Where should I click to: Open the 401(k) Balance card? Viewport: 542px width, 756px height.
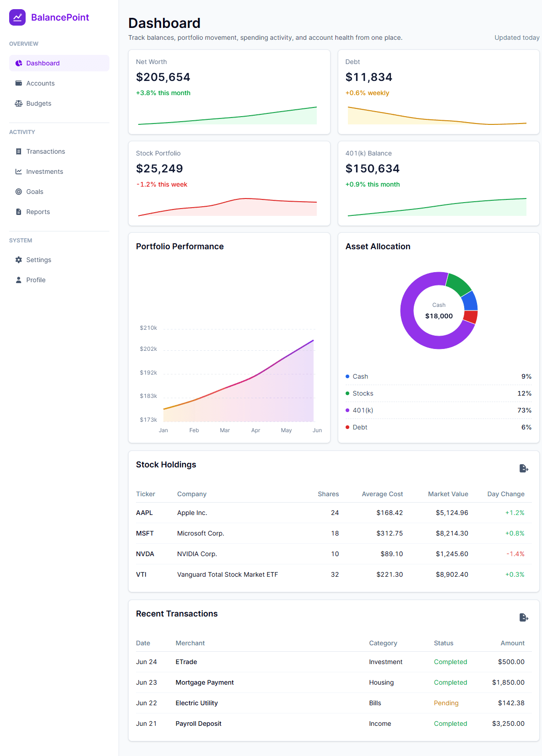(x=439, y=183)
